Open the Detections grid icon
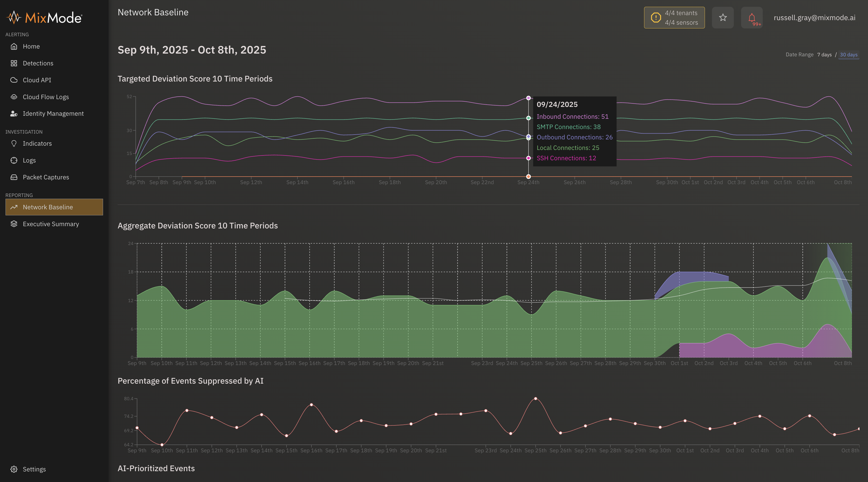The width and height of the screenshot is (868, 482). (14, 63)
